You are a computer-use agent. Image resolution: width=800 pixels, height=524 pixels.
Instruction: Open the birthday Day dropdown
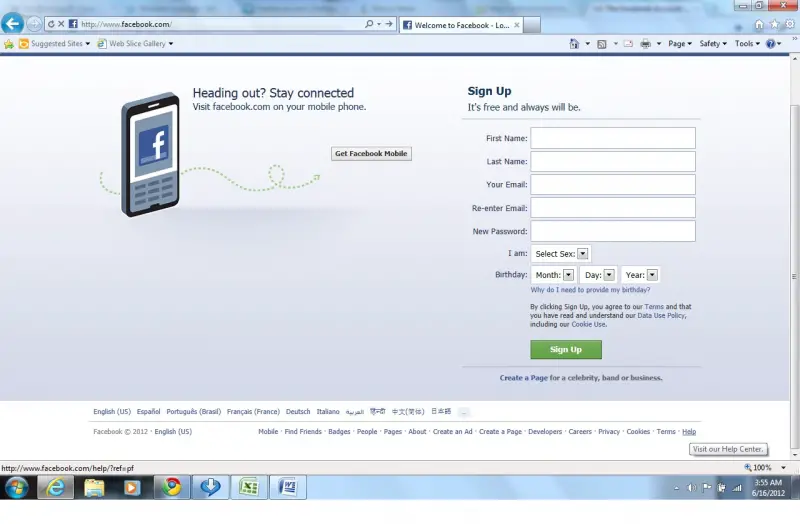(x=598, y=275)
